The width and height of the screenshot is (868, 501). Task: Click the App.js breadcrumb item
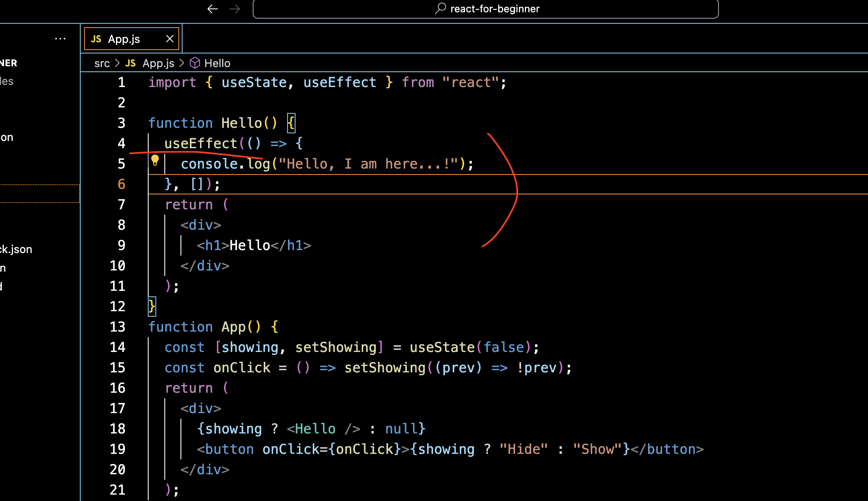point(158,63)
